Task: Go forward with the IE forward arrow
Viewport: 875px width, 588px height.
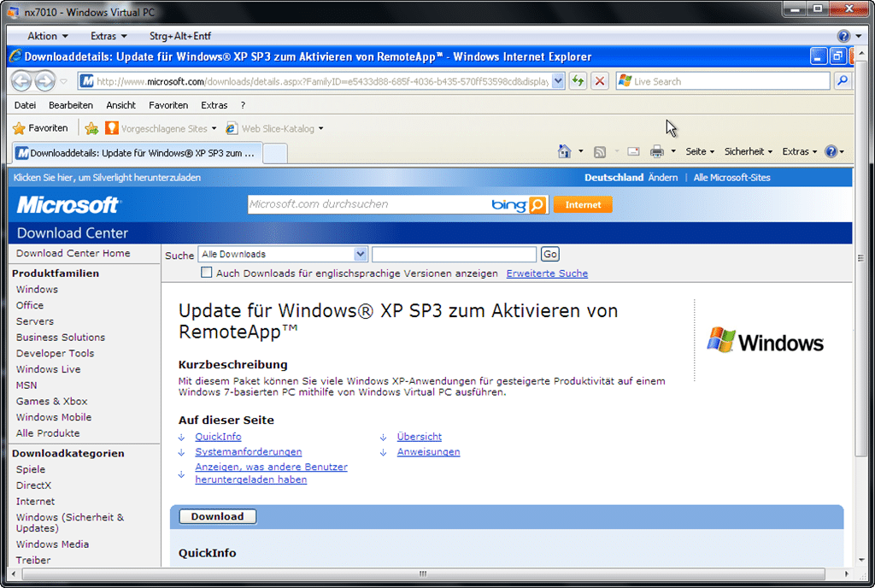Action: tap(44, 81)
